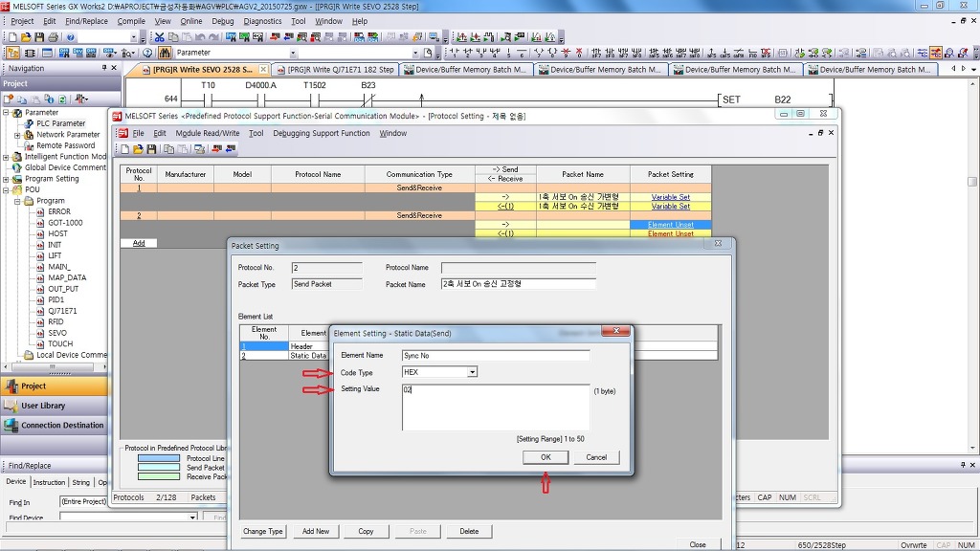Click the Setting Value text field
Viewport: 980px width, 551px height.
point(495,407)
